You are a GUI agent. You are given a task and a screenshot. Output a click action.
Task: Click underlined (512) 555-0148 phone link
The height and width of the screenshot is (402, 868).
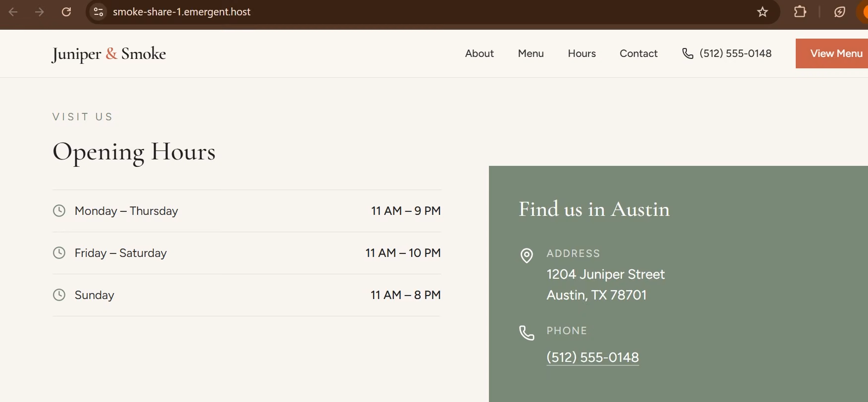592,357
